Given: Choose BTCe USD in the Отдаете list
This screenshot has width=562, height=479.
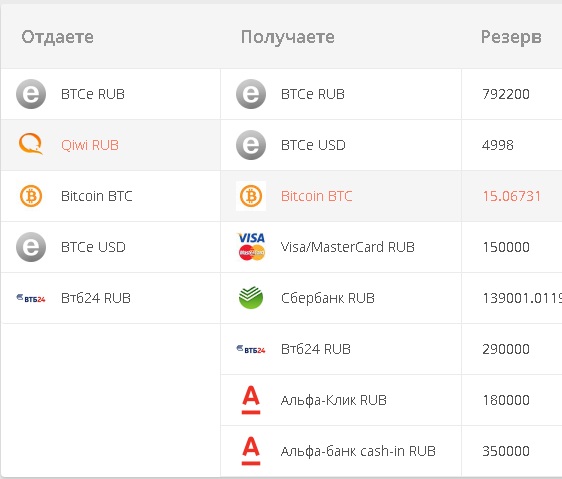Looking at the screenshot, I should point(110,247).
